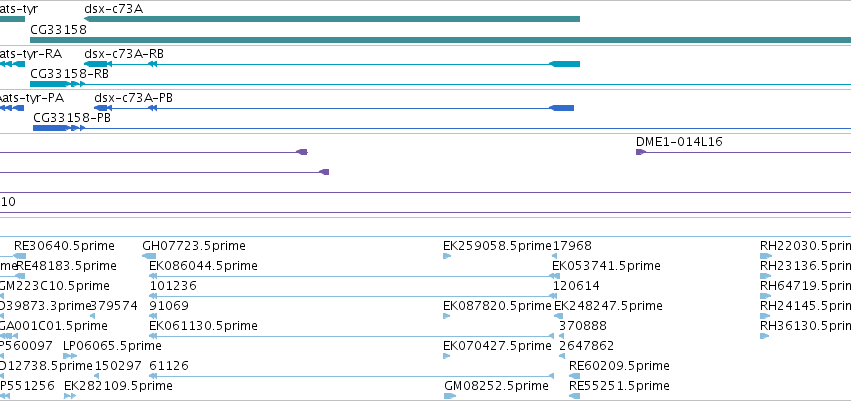Open the EK259058.5prime EST label
Viewport: 851px width, 401px height.
[497, 246]
